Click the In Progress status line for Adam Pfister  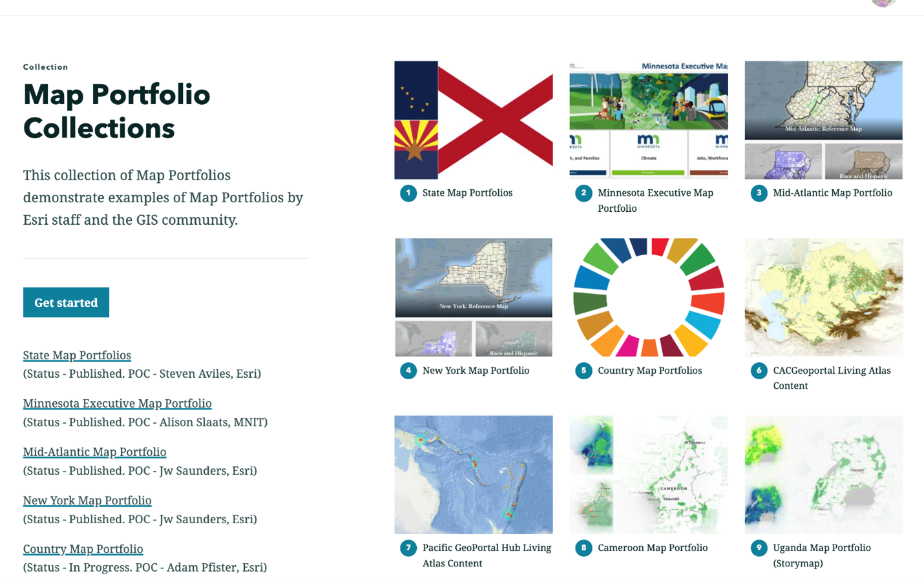(145, 567)
